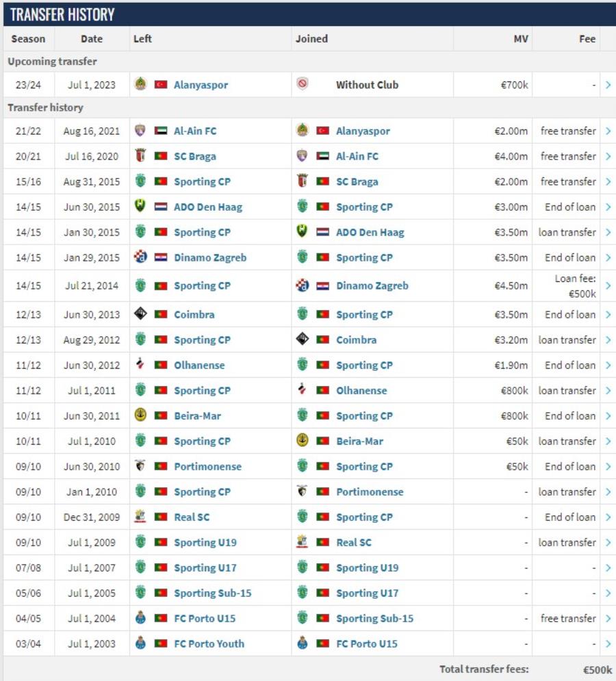Open Beira-Mar link in Jul 1, 2010 row

(360, 441)
